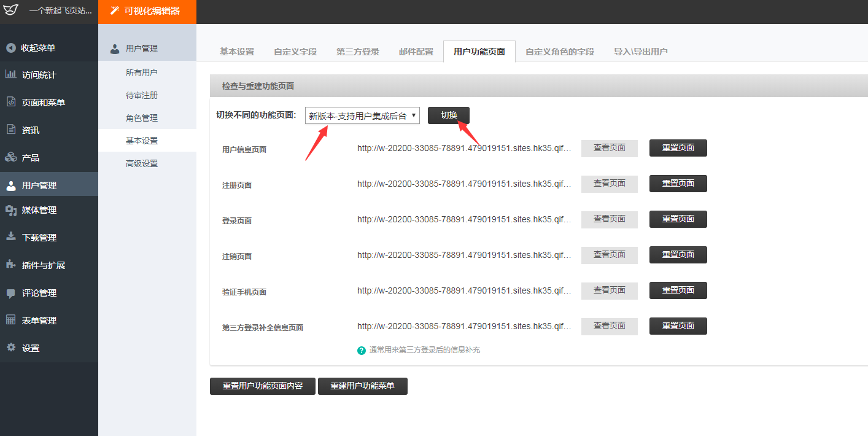Open the 自定义角色的字段 tab
Image resolution: width=868 pixels, height=436 pixels.
(x=560, y=52)
